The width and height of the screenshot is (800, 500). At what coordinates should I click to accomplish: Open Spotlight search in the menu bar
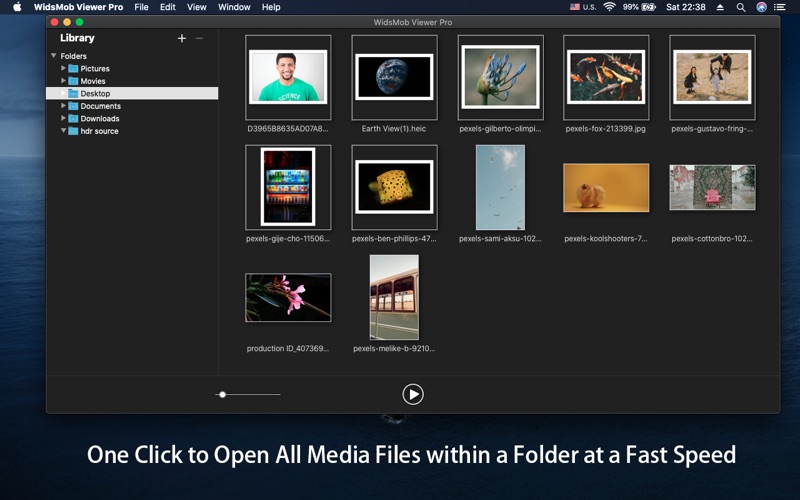pyautogui.click(x=741, y=7)
